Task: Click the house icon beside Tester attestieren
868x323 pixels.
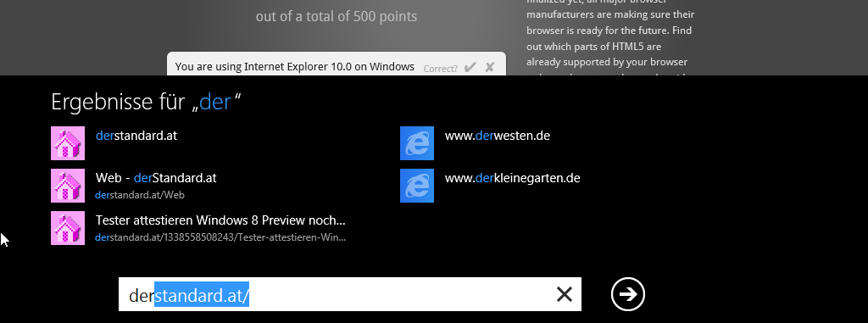Action: [x=68, y=228]
